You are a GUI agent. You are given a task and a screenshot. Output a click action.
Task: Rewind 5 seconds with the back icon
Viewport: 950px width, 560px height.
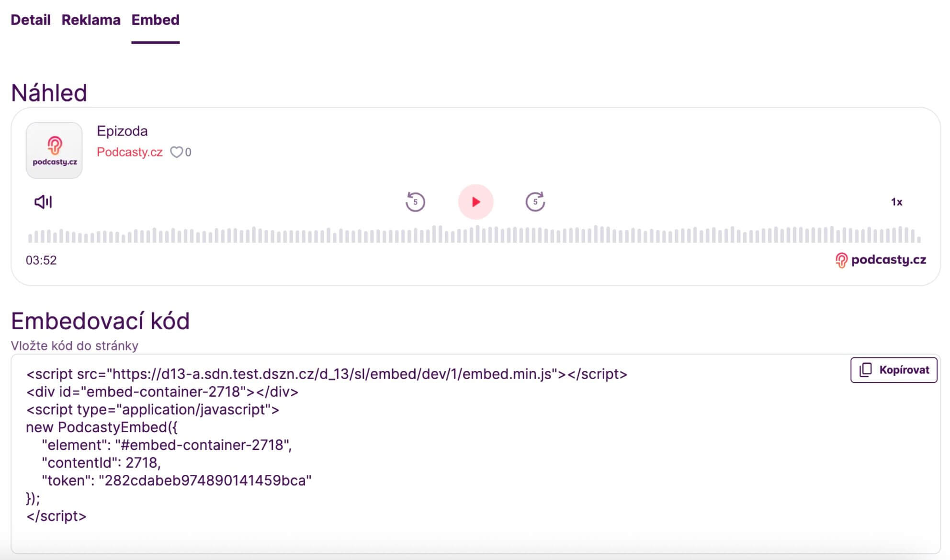click(x=415, y=202)
